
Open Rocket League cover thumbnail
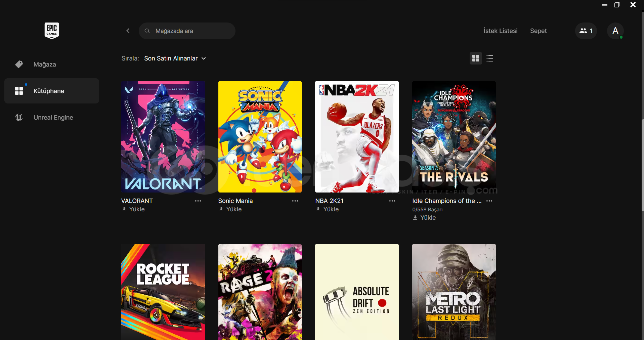163,292
